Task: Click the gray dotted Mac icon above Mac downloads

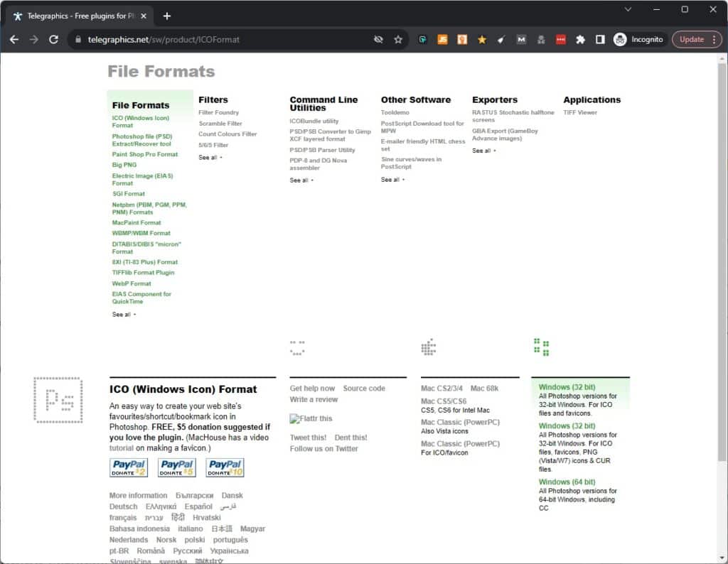Action: point(429,347)
